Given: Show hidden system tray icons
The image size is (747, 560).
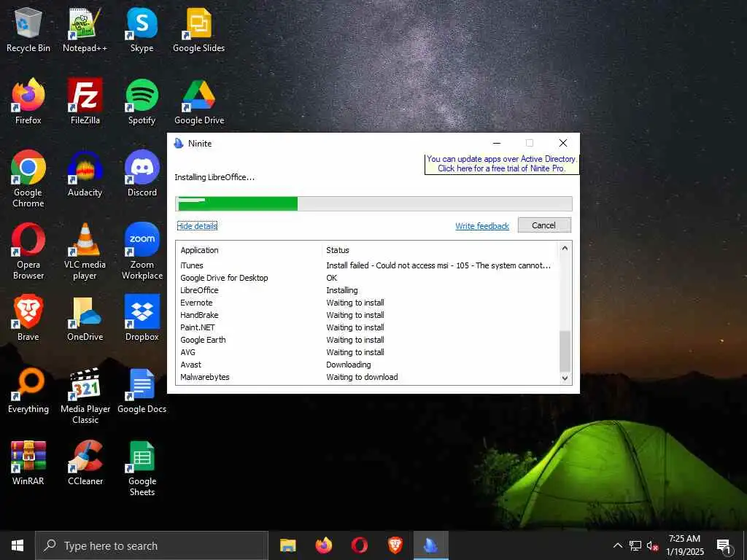Looking at the screenshot, I should click(617, 545).
